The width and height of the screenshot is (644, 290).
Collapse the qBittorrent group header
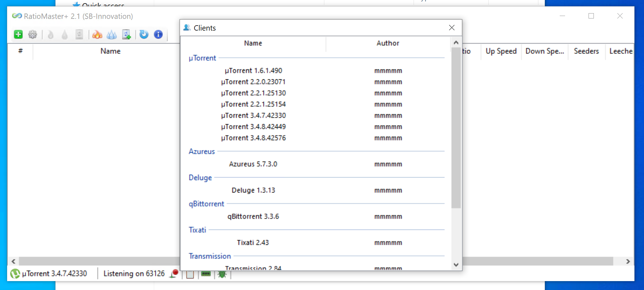click(206, 204)
